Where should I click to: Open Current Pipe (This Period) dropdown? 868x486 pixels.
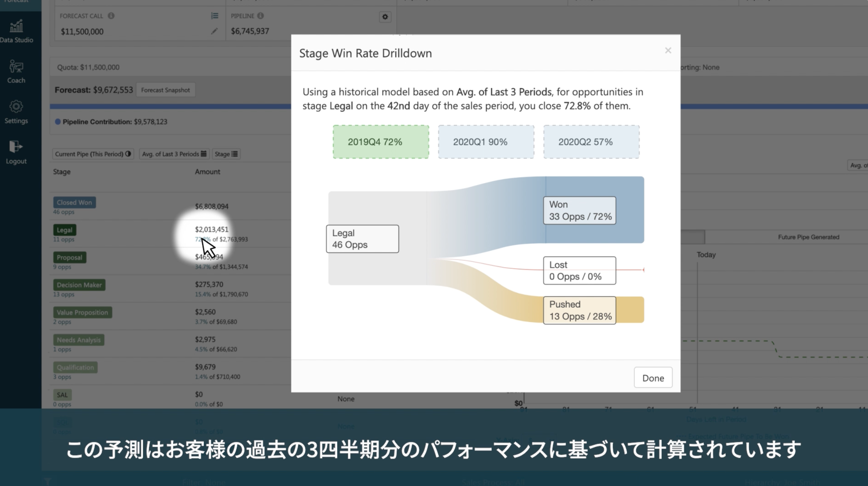click(x=93, y=154)
